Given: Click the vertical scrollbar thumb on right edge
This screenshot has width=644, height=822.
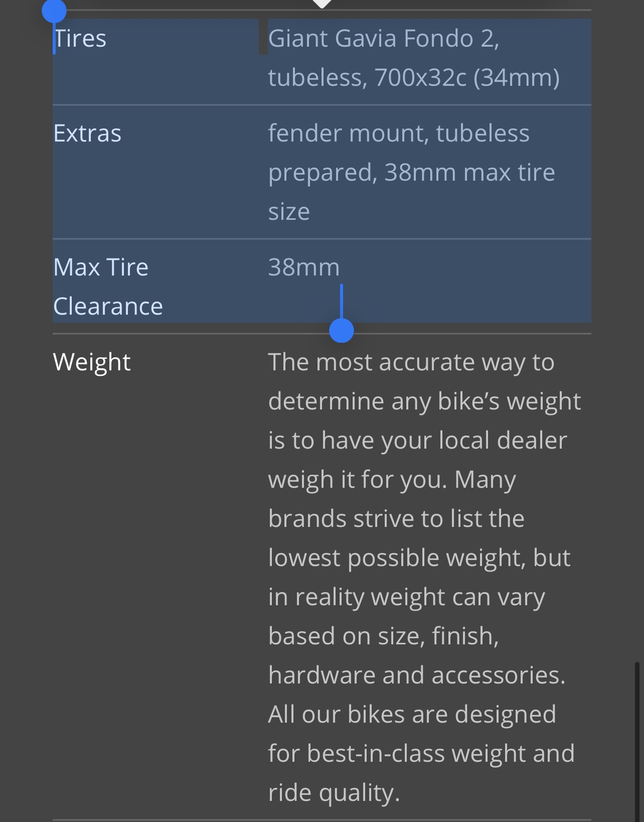Looking at the screenshot, I should tap(637, 741).
